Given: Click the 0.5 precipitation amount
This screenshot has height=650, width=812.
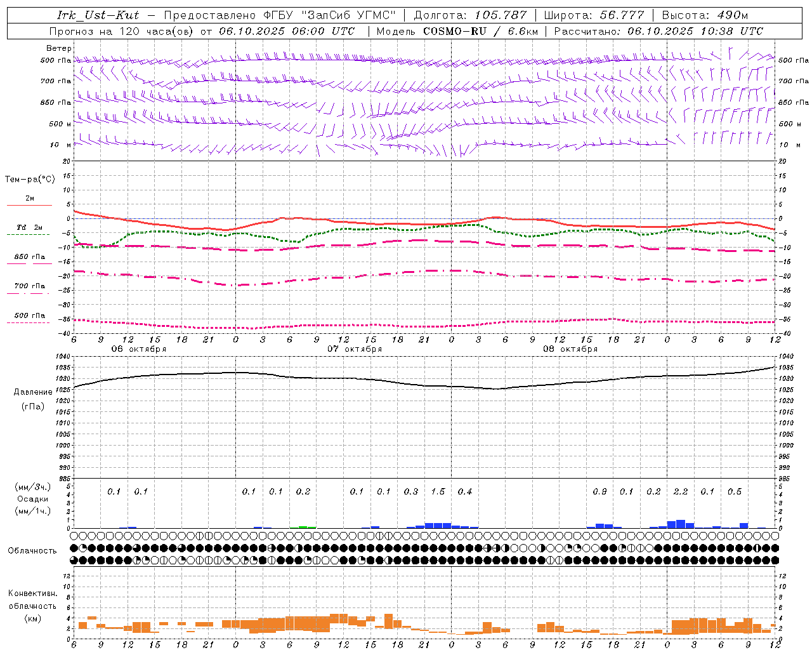Looking at the screenshot, I should click(x=735, y=491).
